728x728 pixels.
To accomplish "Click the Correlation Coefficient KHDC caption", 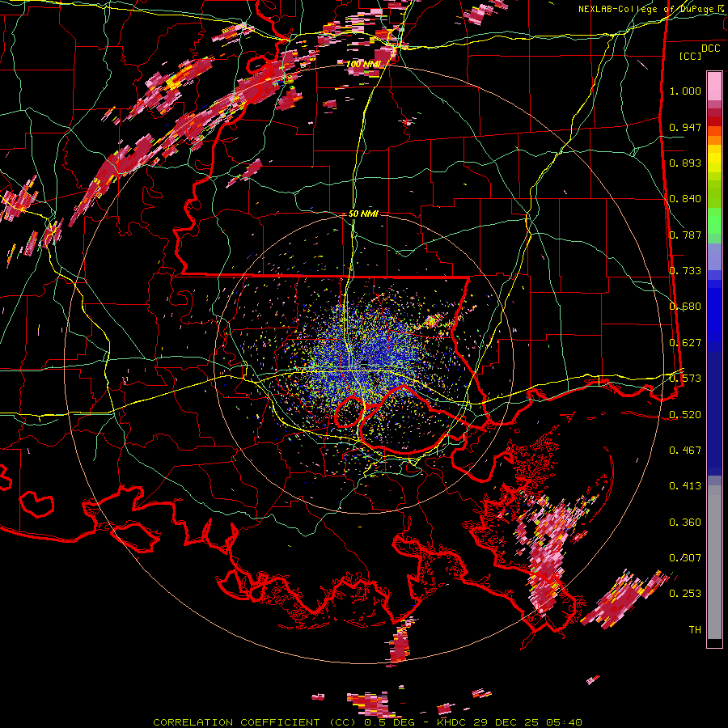I will (x=367, y=722).
